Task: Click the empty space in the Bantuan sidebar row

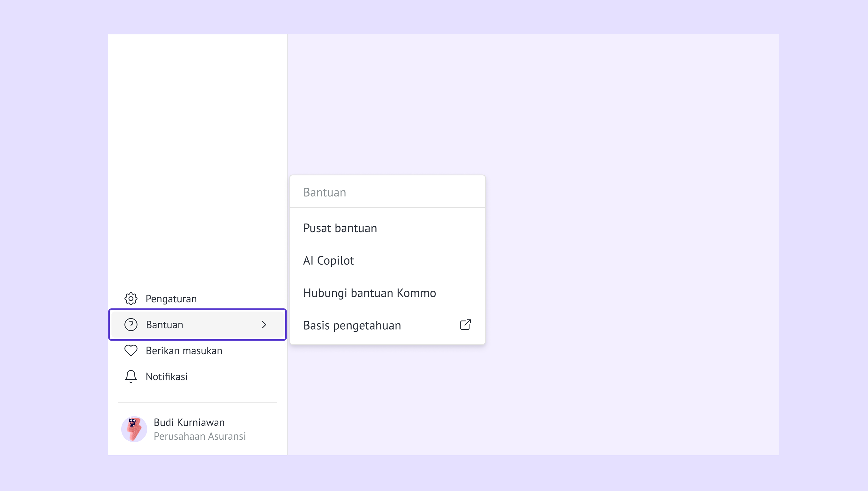Action: tap(223, 325)
